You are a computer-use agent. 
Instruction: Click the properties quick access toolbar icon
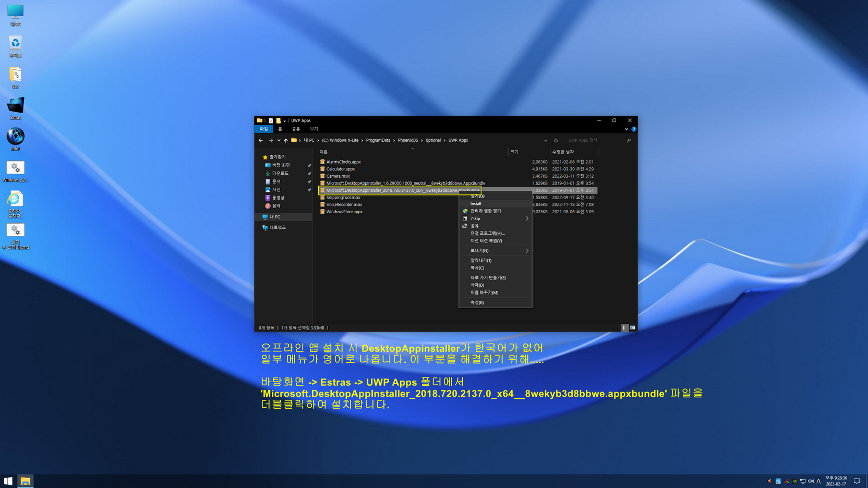point(271,120)
